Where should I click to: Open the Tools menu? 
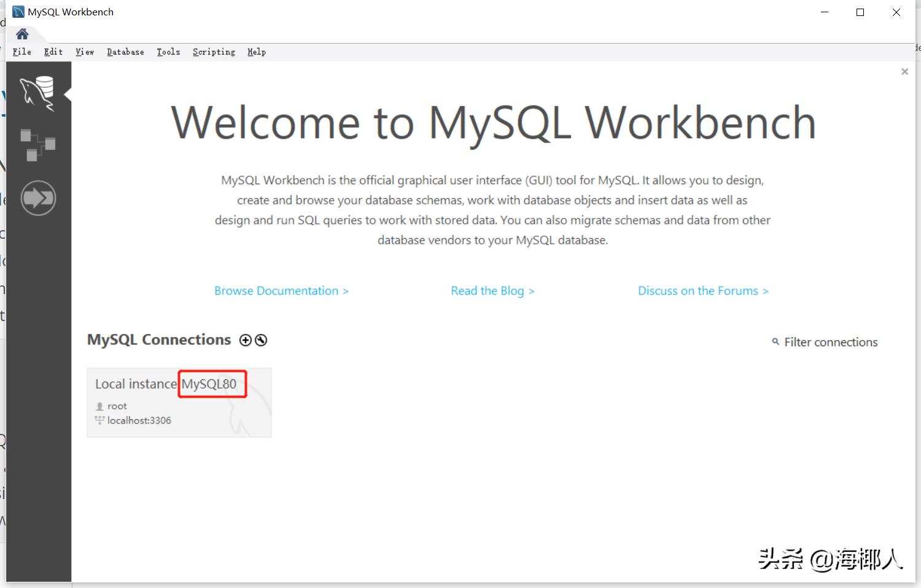point(168,52)
